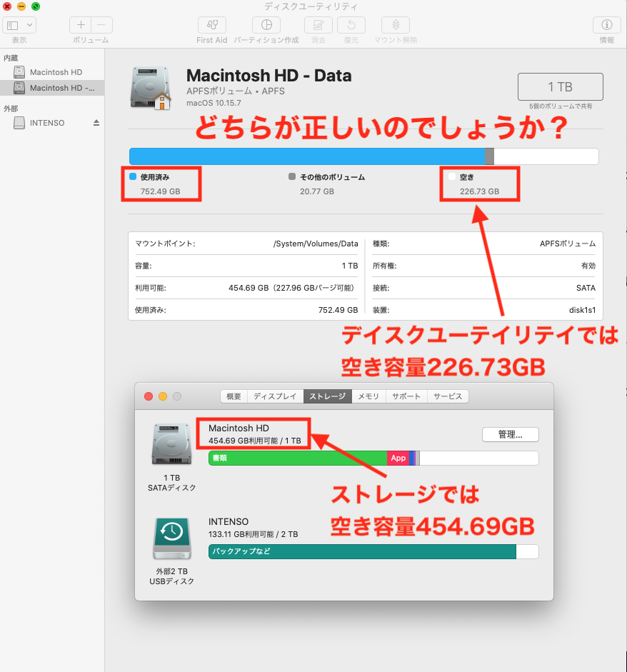The width and height of the screenshot is (627, 672).
Task: Click the 5個のボリュームで共有 label
Action: tap(560, 106)
